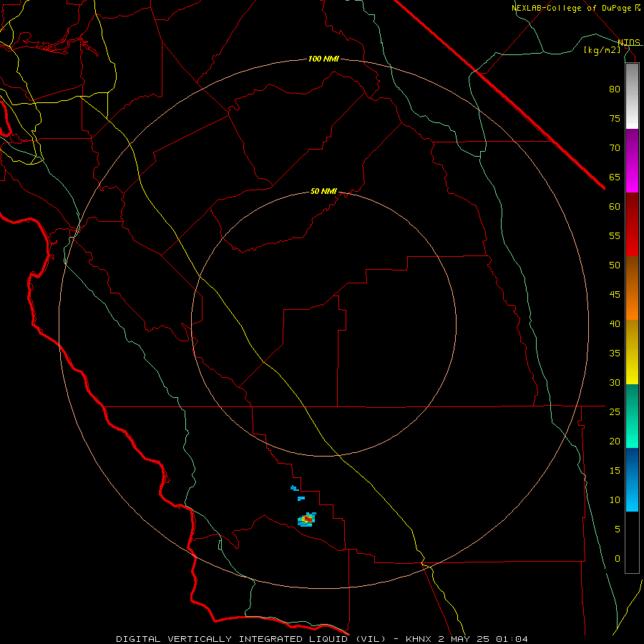Select the [kg/m2] units label
Image resolution: width=644 pixels, height=644 pixels.
[602, 50]
